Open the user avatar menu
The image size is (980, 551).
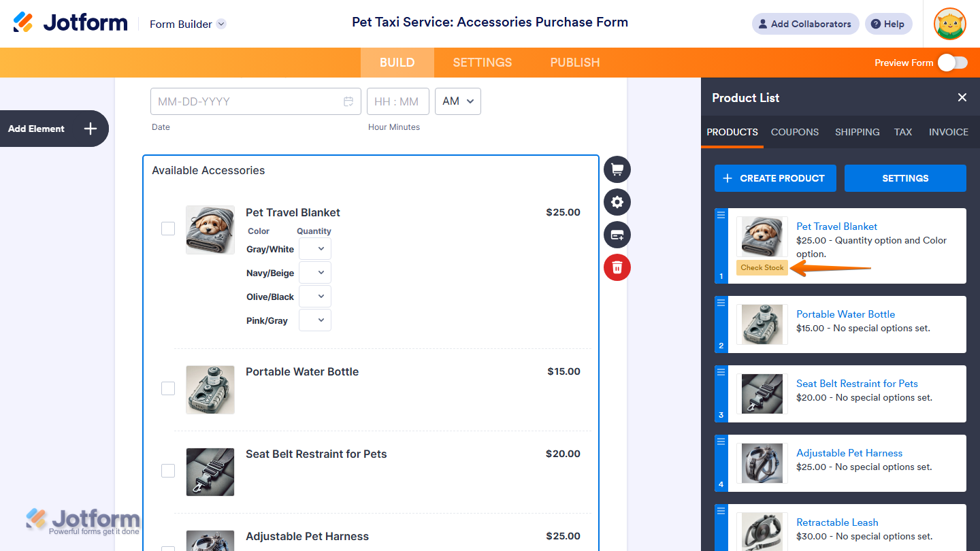point(949,24)
